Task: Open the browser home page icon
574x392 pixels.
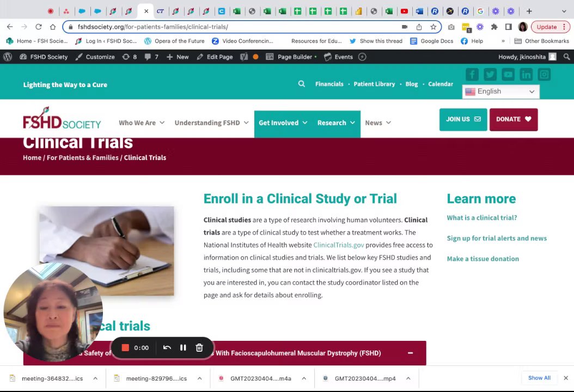Action: tap(53, 27)
